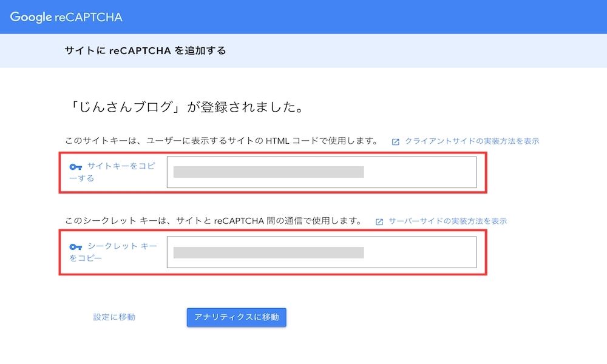
Task: Click the key icon beside サイトキーをコピーする
Action: [x=75, y=167]
